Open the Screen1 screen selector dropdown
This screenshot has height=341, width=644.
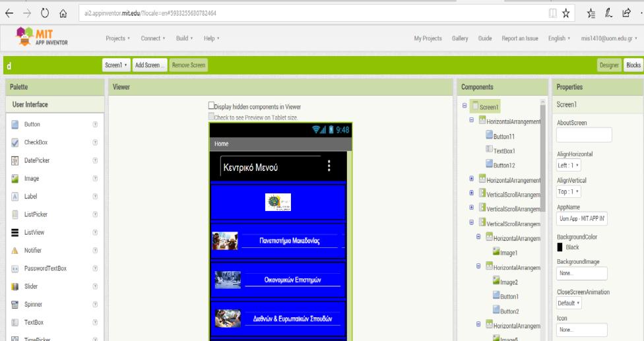116,65
